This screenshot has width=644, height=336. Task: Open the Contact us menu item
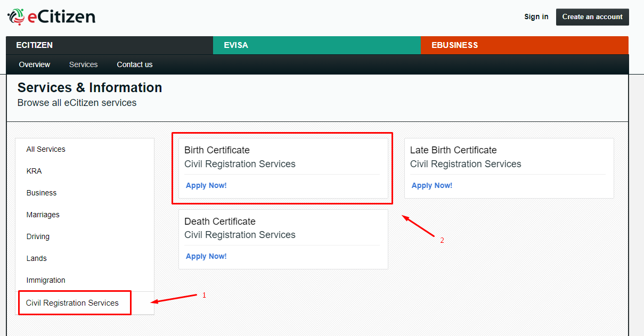(135, 64)
